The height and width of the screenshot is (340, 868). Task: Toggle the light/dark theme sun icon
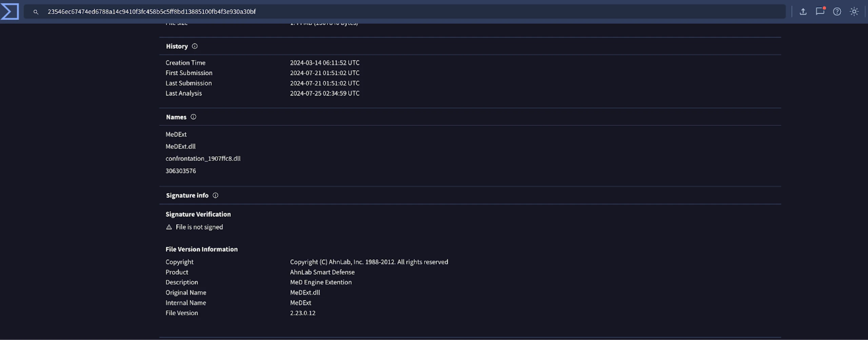coord(854,12)
